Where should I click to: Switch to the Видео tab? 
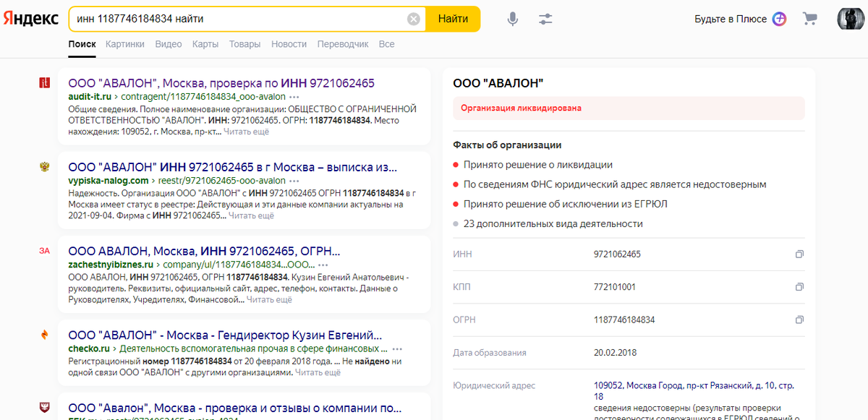(169, 44)
